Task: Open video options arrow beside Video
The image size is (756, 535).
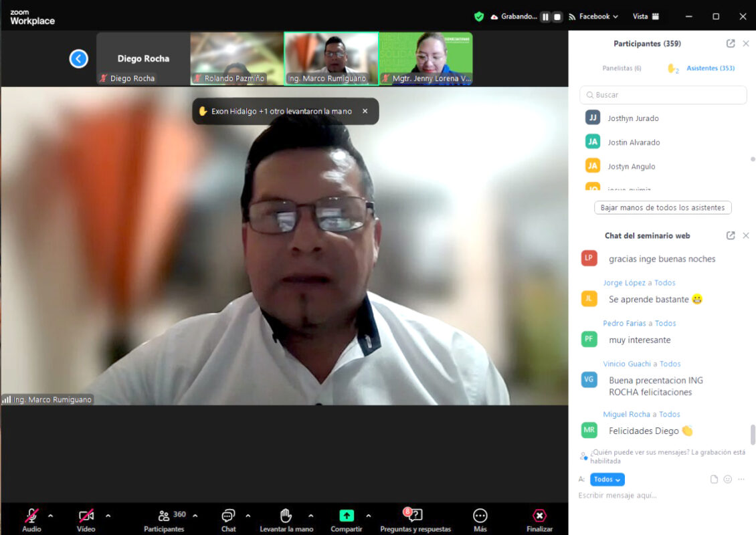Action: pyautogui.click(x=108, y=516)
